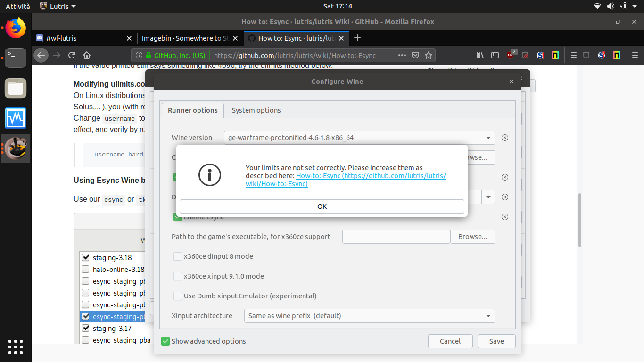Image resolution: width=644 pixels, height=362 pixels.
Task: Open the page actions three-dot menu
Action: click(x=402, y=55)
